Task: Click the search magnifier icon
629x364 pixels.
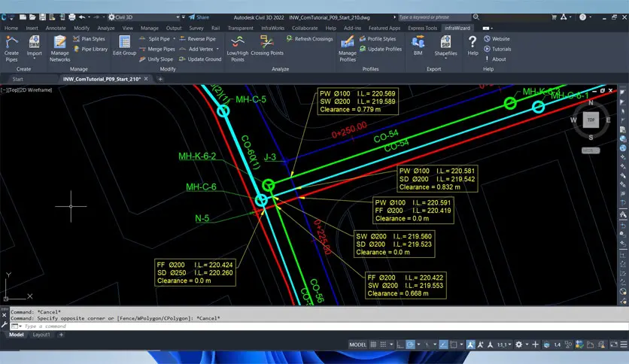Action: [x=476, y=17]
